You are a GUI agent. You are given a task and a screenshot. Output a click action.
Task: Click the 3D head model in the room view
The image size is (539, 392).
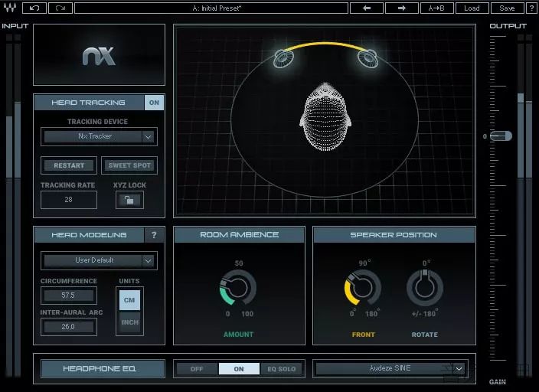[325, 116]
